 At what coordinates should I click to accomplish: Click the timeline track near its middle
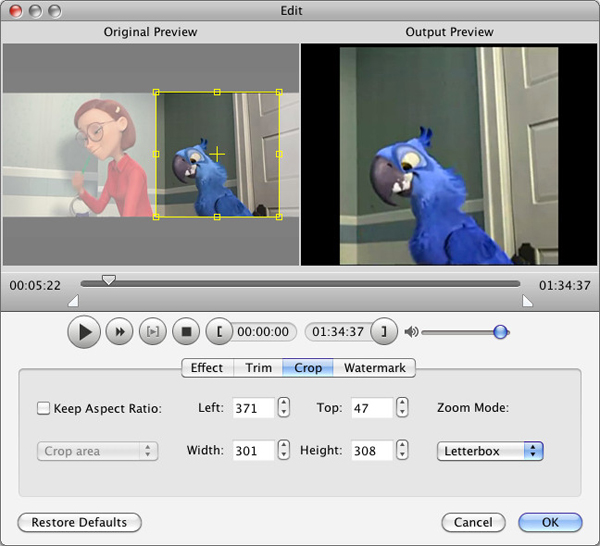click(x=300, y=284)
